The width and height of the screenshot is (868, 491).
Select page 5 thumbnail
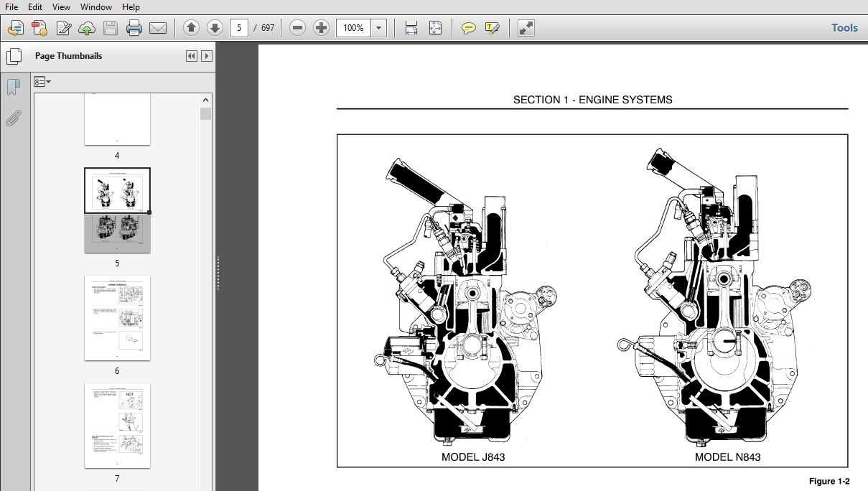117,210
